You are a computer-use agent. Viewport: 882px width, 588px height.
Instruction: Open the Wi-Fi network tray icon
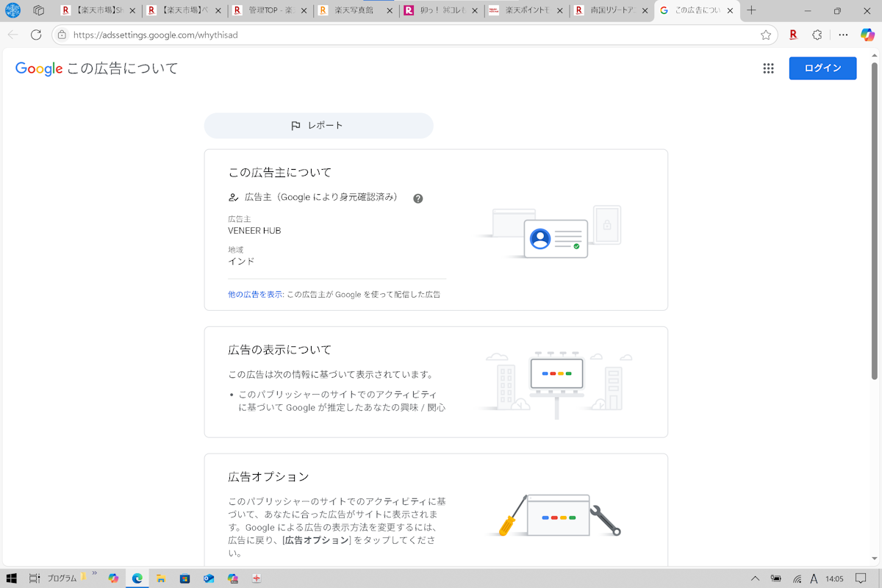[797, 578]
